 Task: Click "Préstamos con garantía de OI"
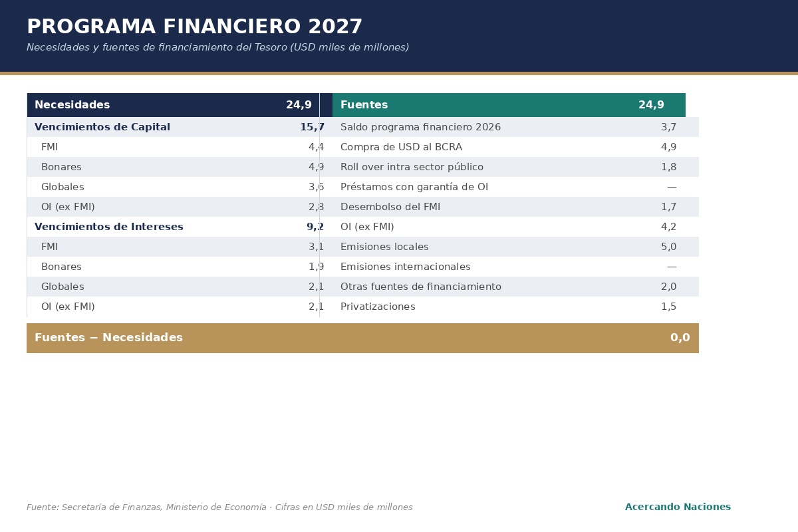point(414,187)
